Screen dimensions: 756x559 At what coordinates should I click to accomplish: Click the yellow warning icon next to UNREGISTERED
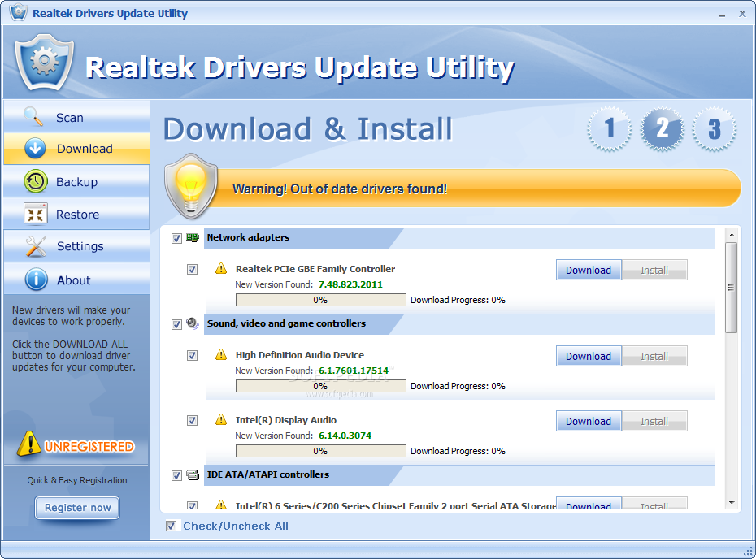click(x=28, y=444)
